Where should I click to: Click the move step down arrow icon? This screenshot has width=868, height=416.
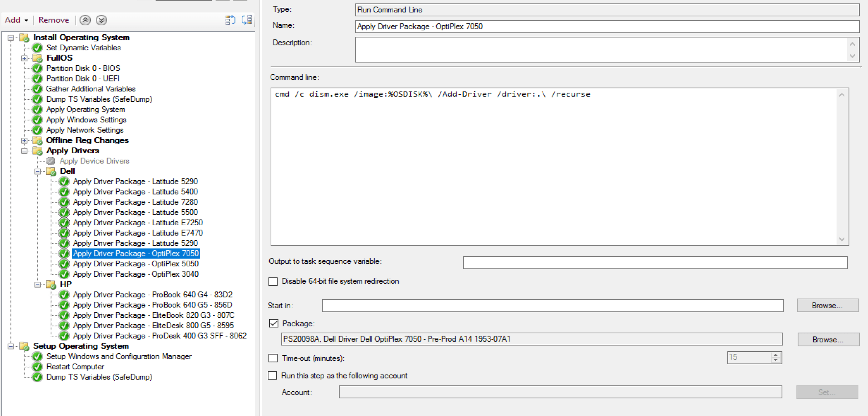pyautogui.click(x=101, y=20)
